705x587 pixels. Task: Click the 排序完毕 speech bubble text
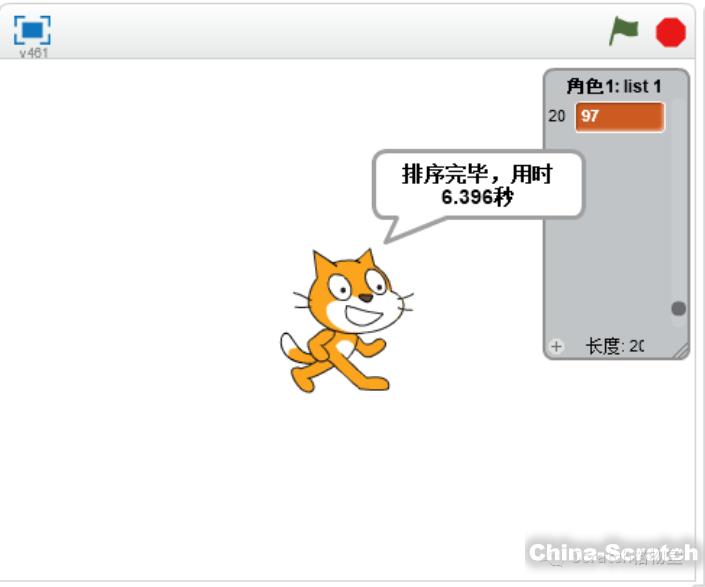pyautogui.click(x=477, y=184)
